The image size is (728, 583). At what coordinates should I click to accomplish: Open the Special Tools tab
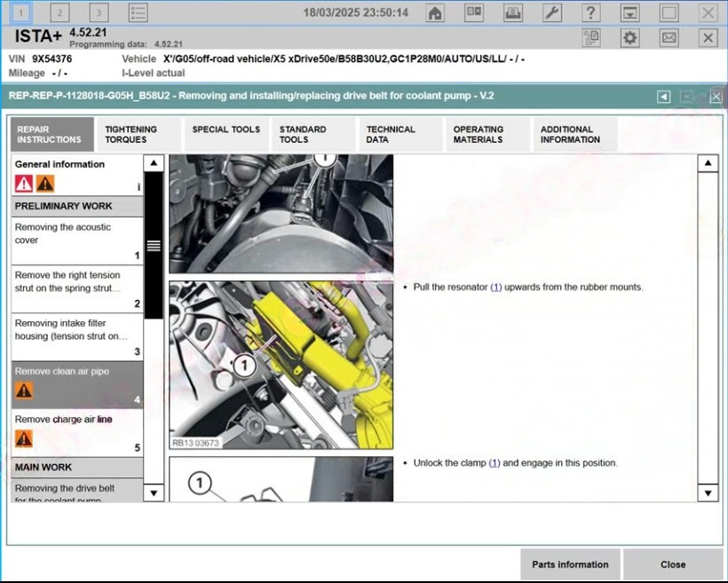pos(226,134)
